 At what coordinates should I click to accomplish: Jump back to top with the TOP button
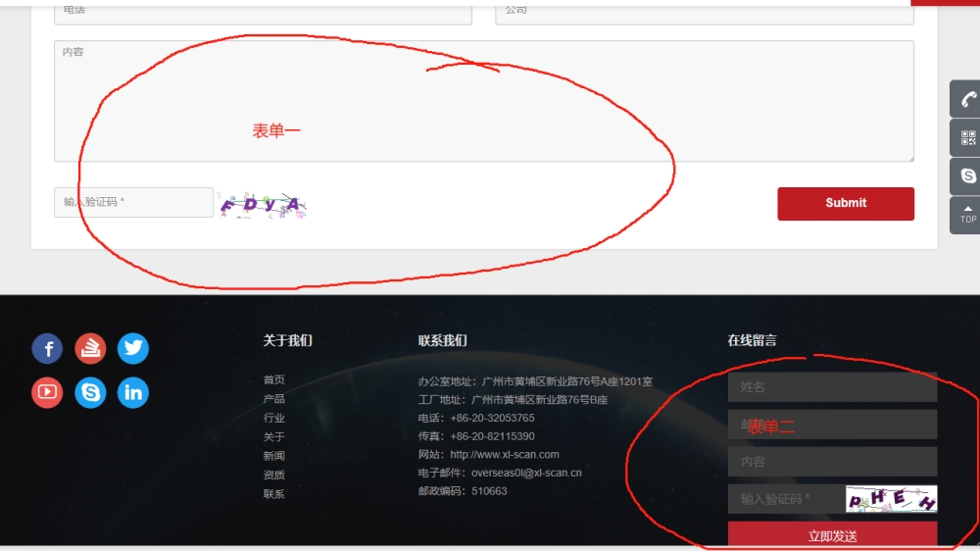coord(966,215)
